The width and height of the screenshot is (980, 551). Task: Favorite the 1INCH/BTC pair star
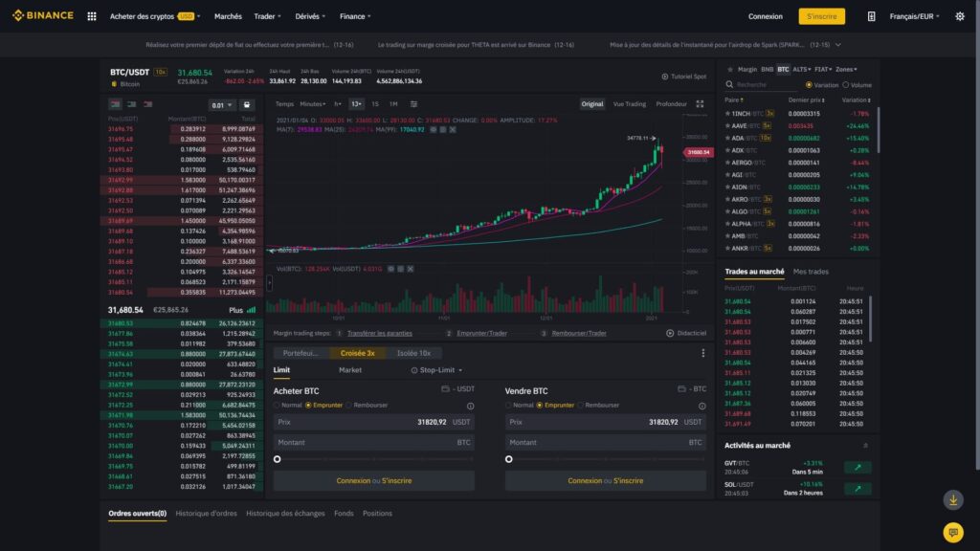tap(727, 114)
